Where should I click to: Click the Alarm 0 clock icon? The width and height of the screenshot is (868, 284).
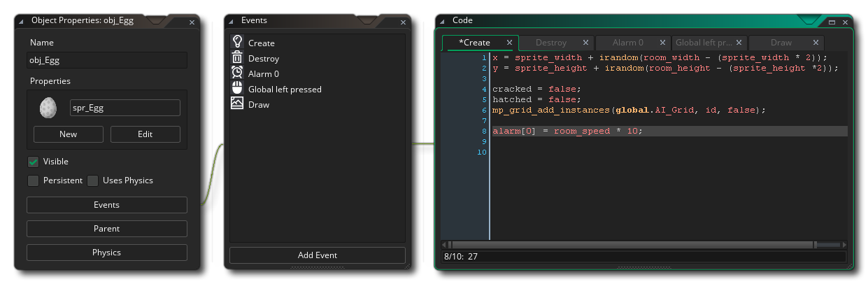click(237, 73)
